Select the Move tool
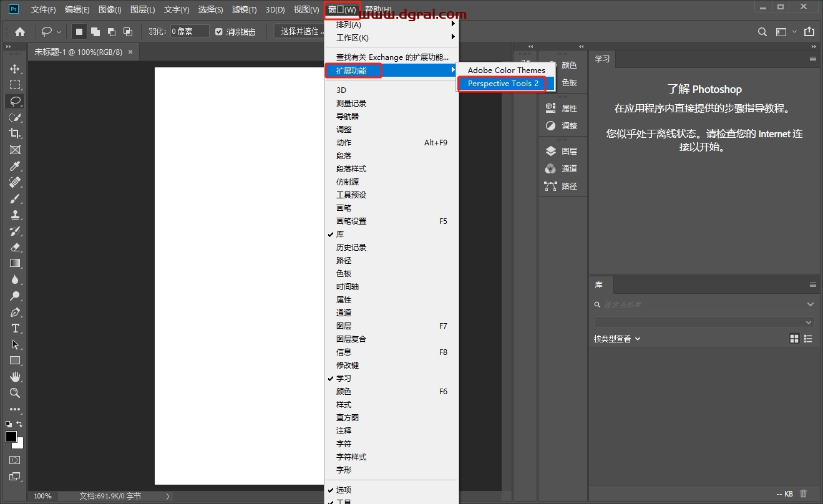Image resolution: width=823 pixels, height=504 pixels. point(15,69)
